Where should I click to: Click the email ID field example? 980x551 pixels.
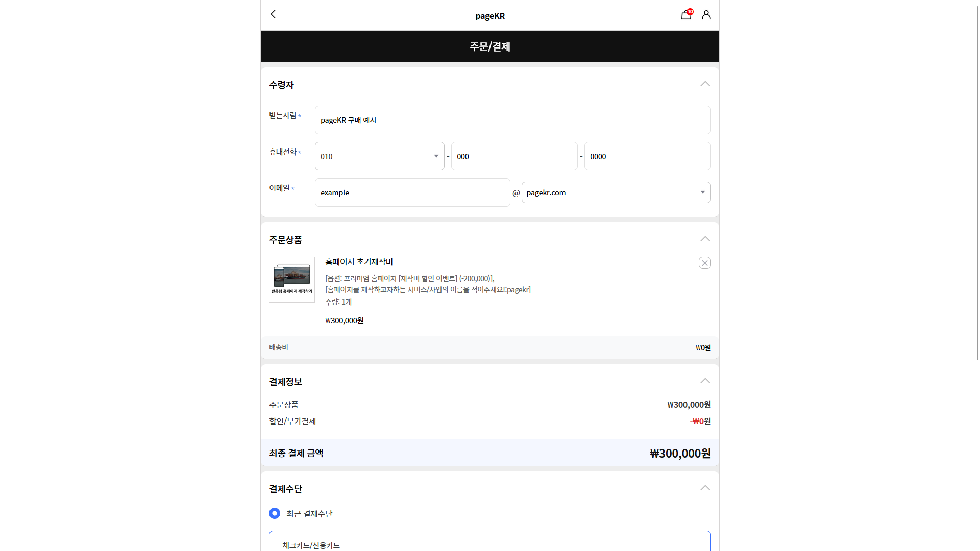[412, 192]
